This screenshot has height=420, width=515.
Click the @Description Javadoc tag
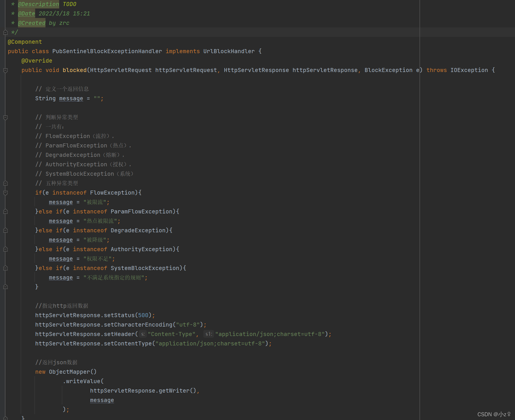39,4
